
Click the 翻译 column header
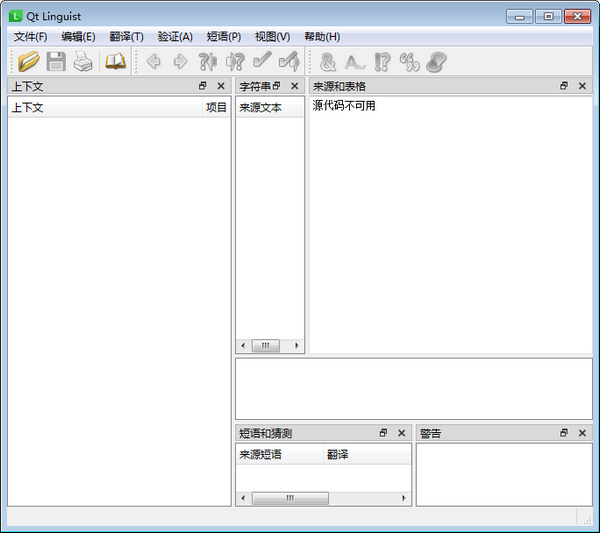367,455
